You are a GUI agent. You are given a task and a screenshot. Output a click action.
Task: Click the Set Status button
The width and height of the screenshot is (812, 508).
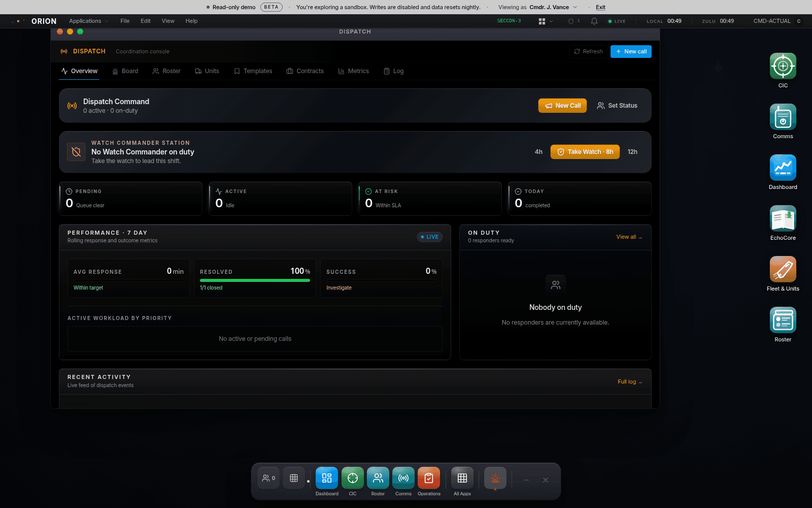pos(617,106)
